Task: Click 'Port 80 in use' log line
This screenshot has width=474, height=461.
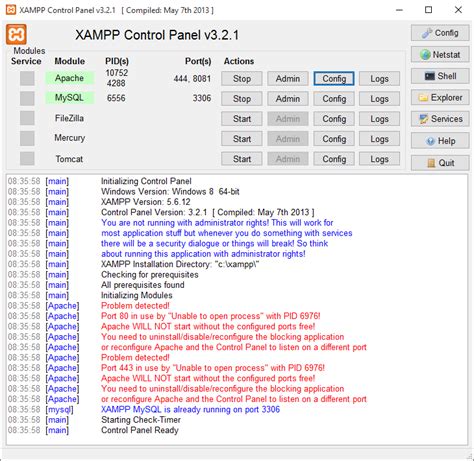Action: click(211, 316)
